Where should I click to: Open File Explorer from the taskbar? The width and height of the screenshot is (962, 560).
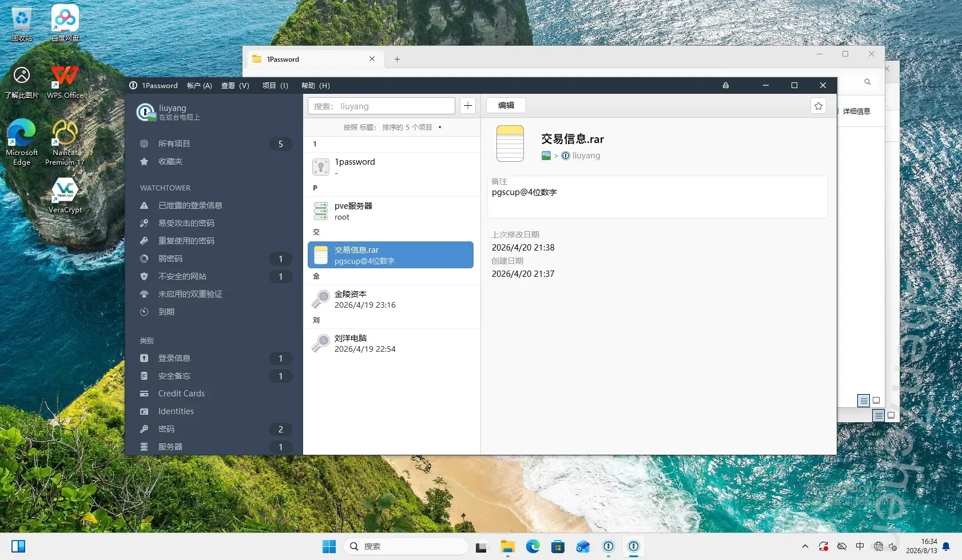[508, 546]
